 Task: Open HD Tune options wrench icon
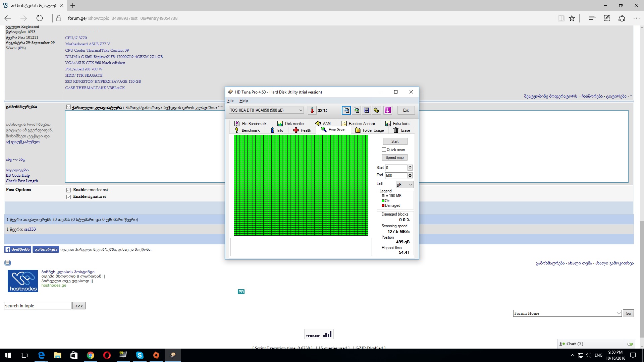376,110
